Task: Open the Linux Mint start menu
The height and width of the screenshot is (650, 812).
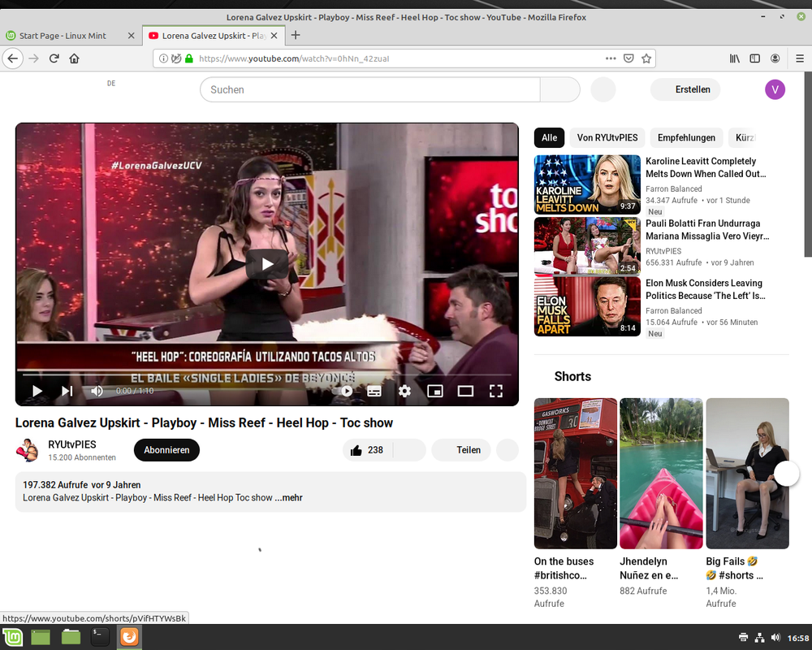Action: (12, 636)
